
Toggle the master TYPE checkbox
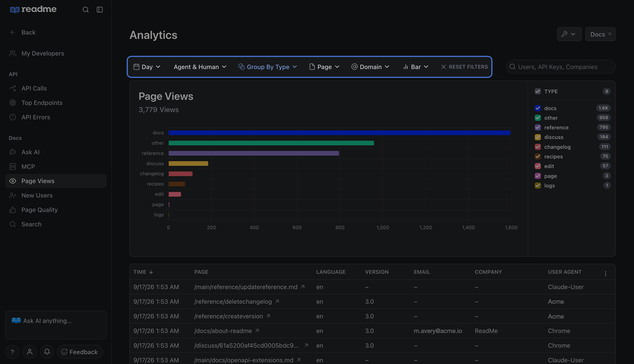[537, 91]
